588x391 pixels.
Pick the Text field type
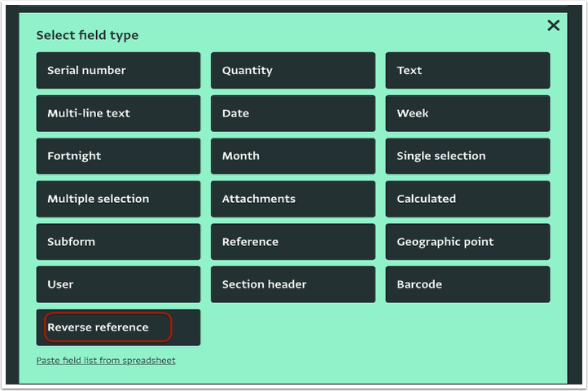467,70
